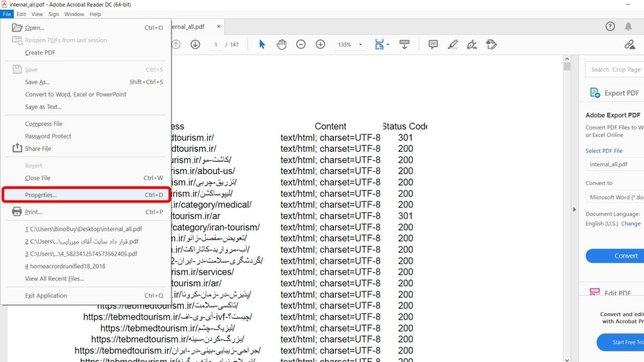
Task: Expand the fit page options arrow
Action: [x=388, y=45]
